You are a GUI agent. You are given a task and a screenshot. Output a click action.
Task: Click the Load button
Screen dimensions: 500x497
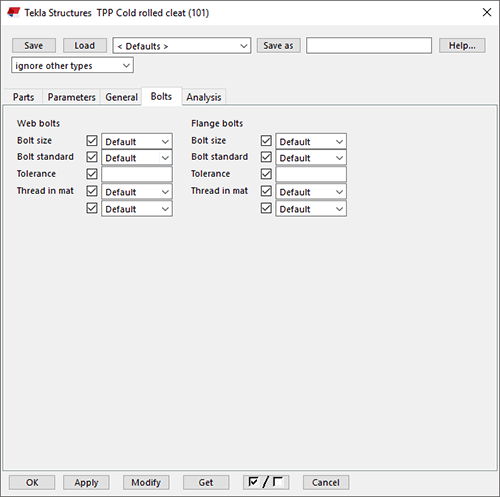(x=85, y=45)
